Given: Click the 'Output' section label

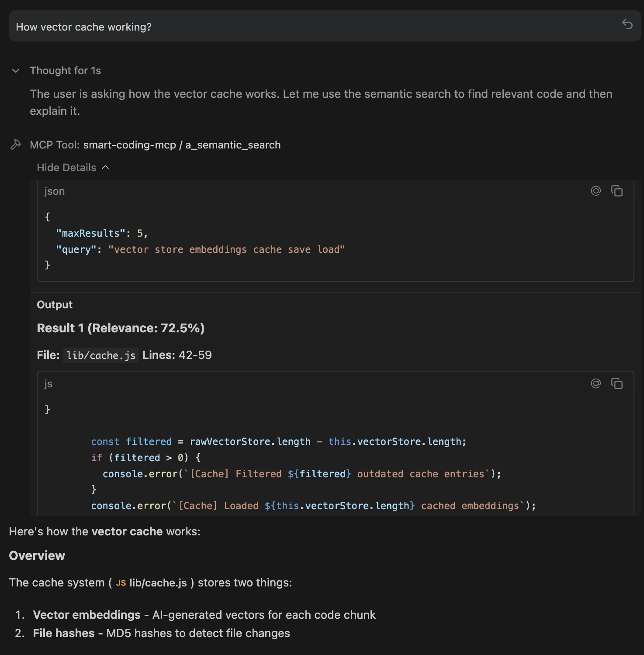Looking at the screenshot, I should pos(55,305).
